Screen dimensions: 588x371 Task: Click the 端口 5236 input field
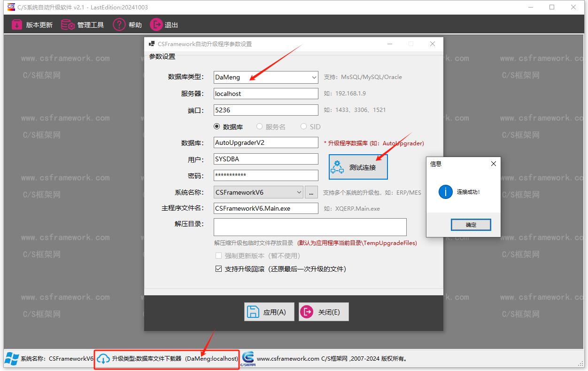click(x=266, y=110)
